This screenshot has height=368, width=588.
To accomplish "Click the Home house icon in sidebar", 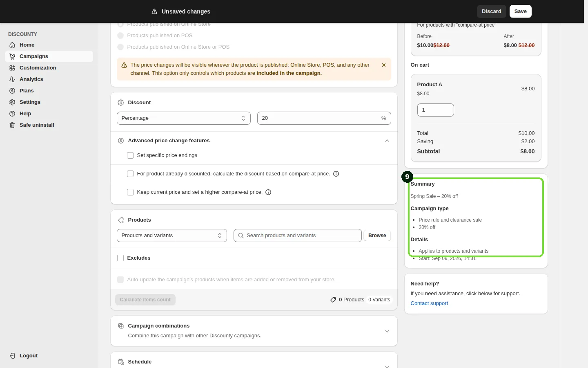I will point(12,45).
